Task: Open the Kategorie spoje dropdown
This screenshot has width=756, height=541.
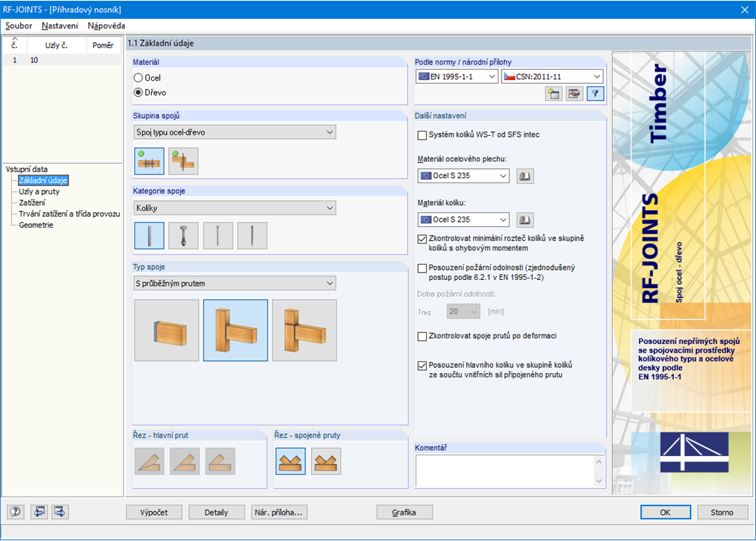Action: [x=234, y=208]
